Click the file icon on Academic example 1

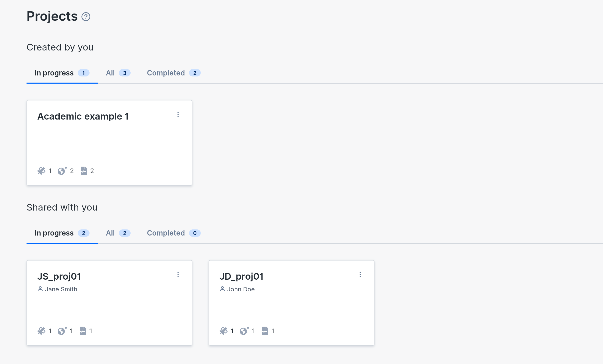pyautogui.click(x=84, y=171)
